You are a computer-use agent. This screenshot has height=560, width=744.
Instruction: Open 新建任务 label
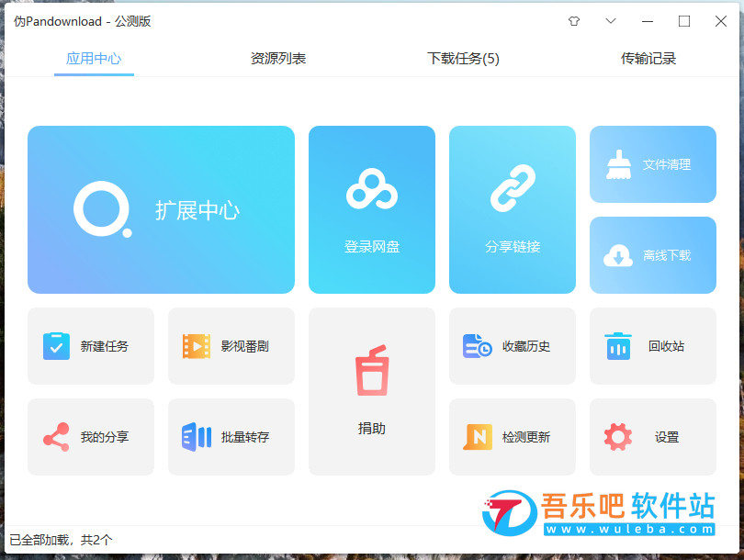[105, 346]
